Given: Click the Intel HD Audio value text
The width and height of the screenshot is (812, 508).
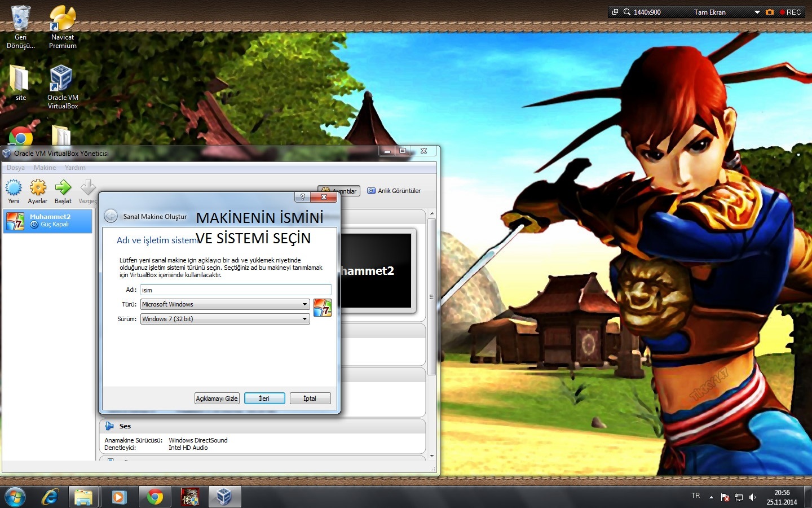Looking at the screenshot, I should point(188,448).
